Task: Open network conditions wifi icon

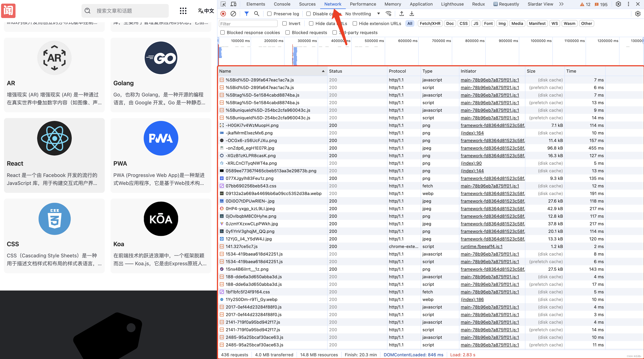Action: 389,14
